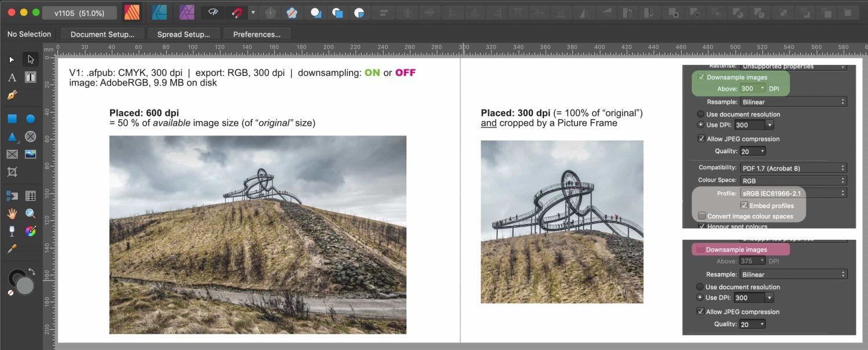This screenshot has height=350, width=868.
Task: Toggle the snapping magnet icon
Action: pos(237,12)
